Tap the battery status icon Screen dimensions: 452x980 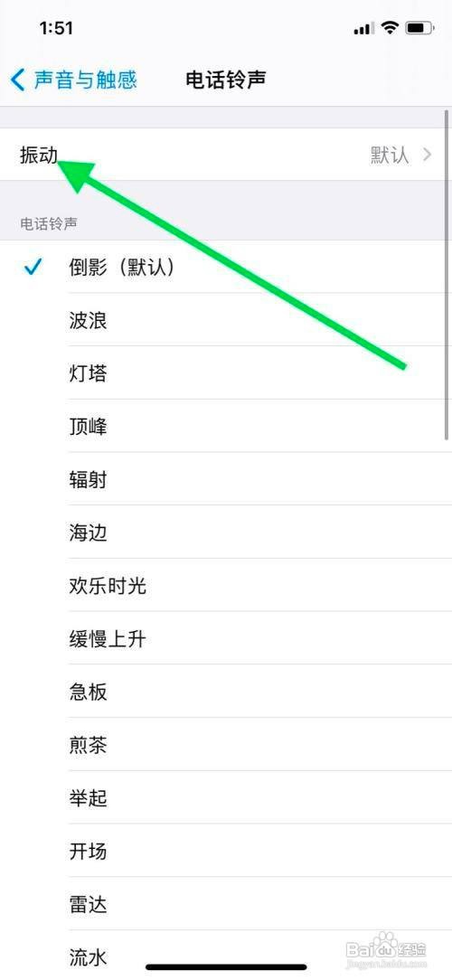418,27
